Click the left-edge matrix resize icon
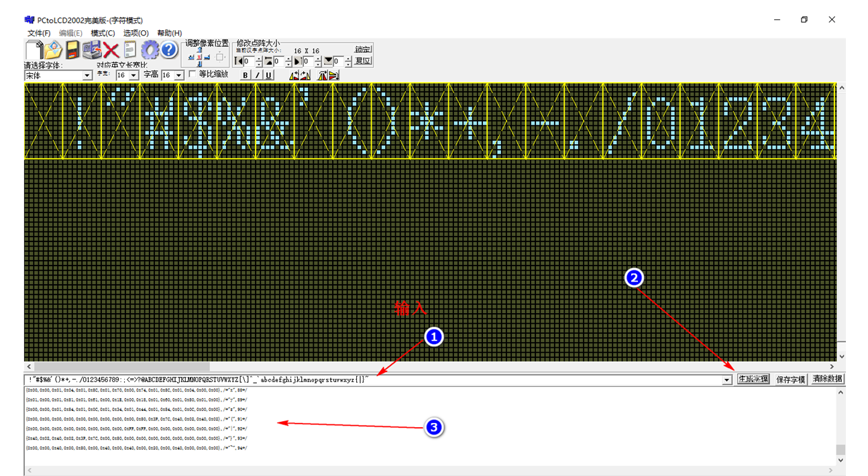The height and width of the screenshot is (476, 868). click(x=239, y=62)
